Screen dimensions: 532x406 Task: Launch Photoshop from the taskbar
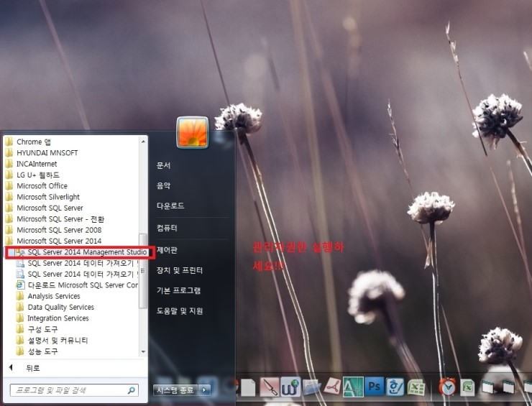[375, 387]
